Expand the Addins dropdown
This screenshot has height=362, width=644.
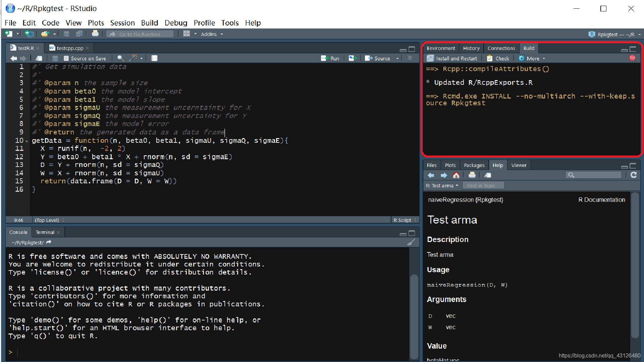[x=212, y=34]
